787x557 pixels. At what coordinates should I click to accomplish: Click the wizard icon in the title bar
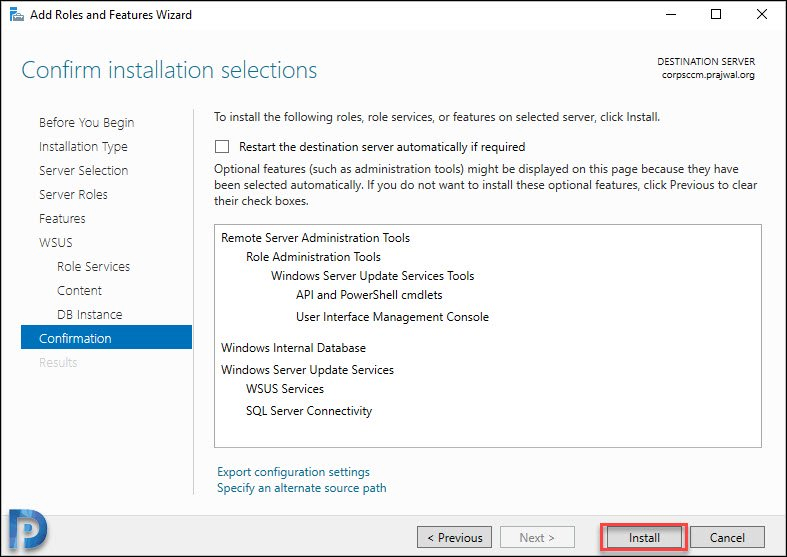[17, 15]
